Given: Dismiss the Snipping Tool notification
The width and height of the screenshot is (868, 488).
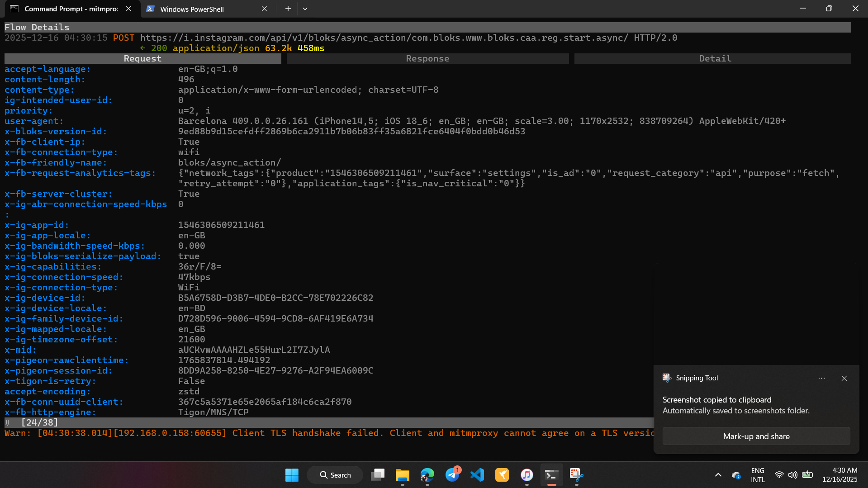Looking at the screenshot, I should [x=844, y=378].
